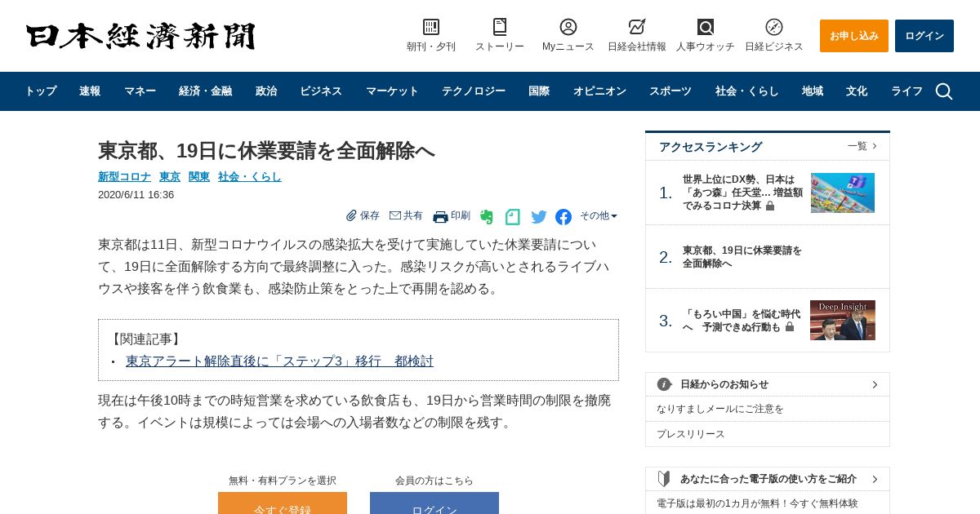Open the 人事ウオッチ search icon
Image resolution: width=980 pixels, height=514 pixels.
pyautogui.click(x=706, y=27)
